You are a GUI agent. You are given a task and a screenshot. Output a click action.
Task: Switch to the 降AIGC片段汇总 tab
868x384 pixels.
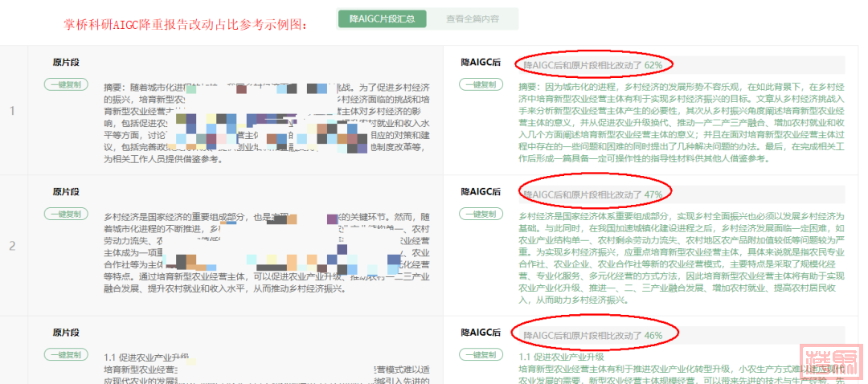pos(376,19)
